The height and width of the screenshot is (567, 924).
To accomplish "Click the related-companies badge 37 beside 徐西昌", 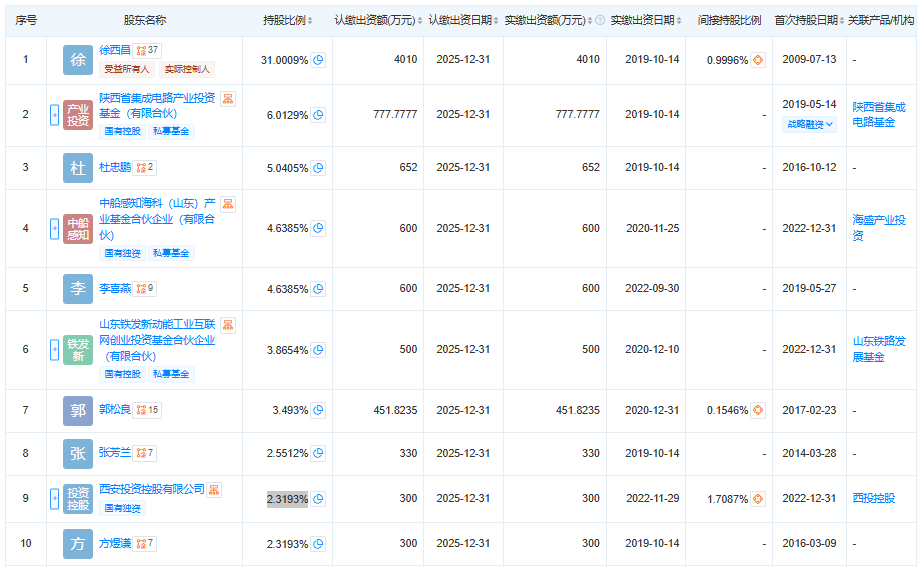I will (x=147, y=50).
